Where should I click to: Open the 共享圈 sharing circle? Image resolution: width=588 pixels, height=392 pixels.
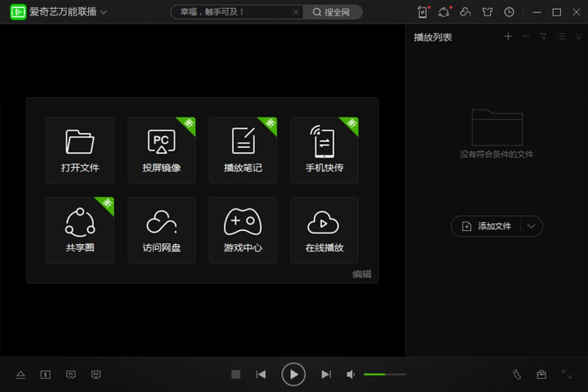click(80, 230)
